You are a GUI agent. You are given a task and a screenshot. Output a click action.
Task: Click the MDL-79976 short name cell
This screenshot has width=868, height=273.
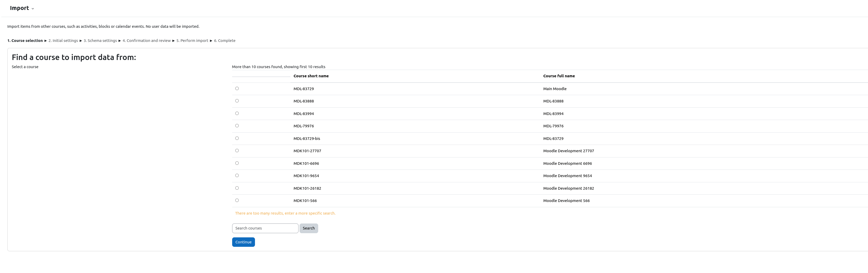(x=303, y=126)
